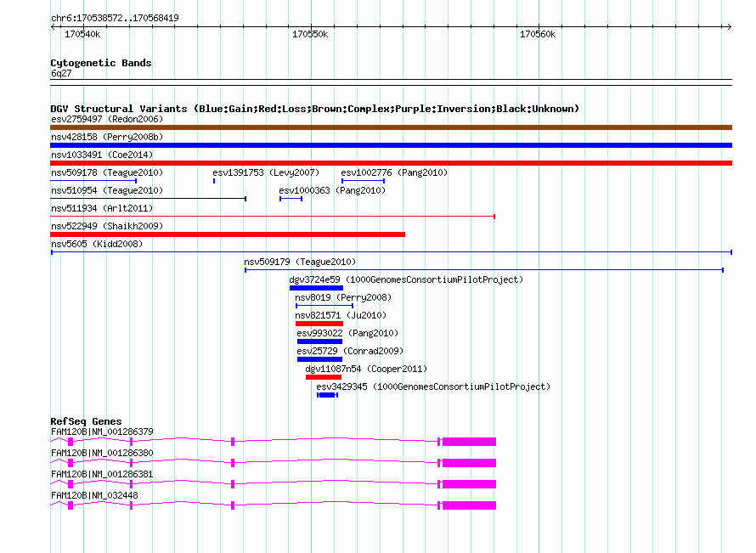
Task: Click the DGV Structural Variants track title
Action: click(x=315, y=109)
